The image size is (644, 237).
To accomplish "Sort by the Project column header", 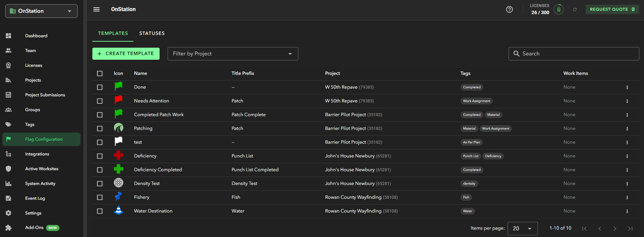I will [x=332, y=73].
